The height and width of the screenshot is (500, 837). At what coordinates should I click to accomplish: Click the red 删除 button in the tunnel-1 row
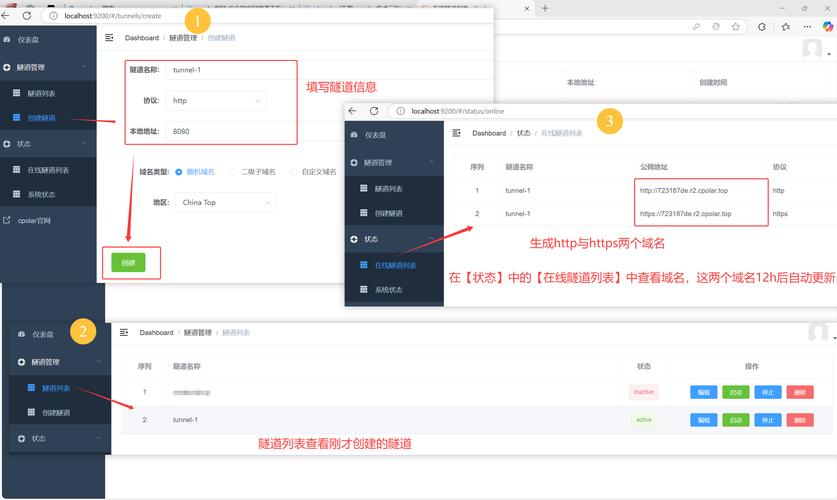pos(800,420)
